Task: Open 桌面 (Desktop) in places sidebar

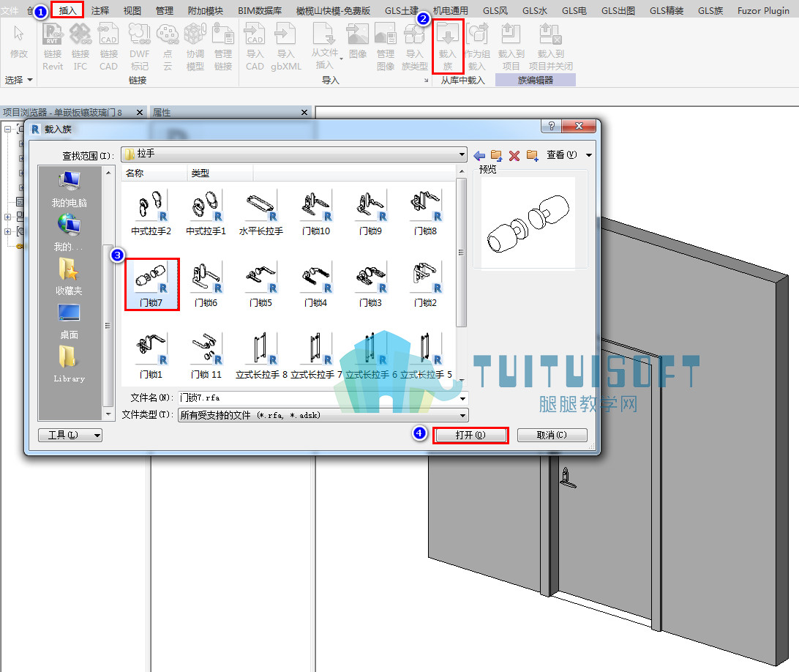Action: pyautogui.click(x=70, y=321)
